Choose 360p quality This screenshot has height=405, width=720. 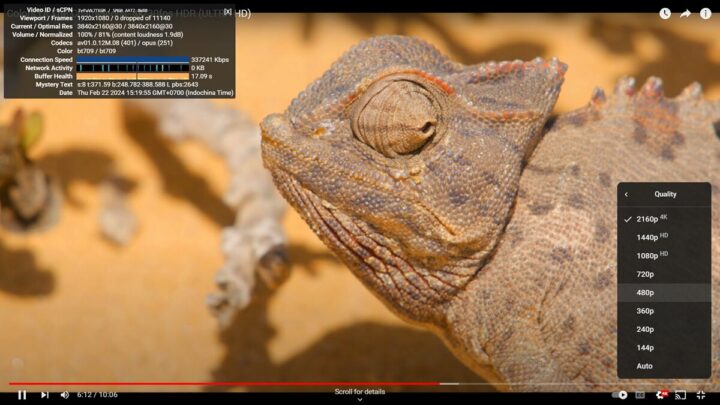(x=664, y=311)
